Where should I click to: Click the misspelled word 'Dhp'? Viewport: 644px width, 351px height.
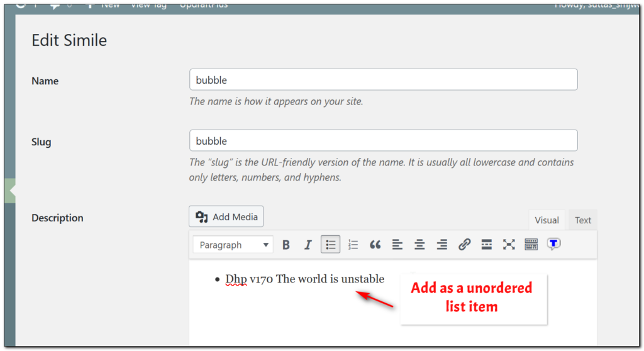236,280
